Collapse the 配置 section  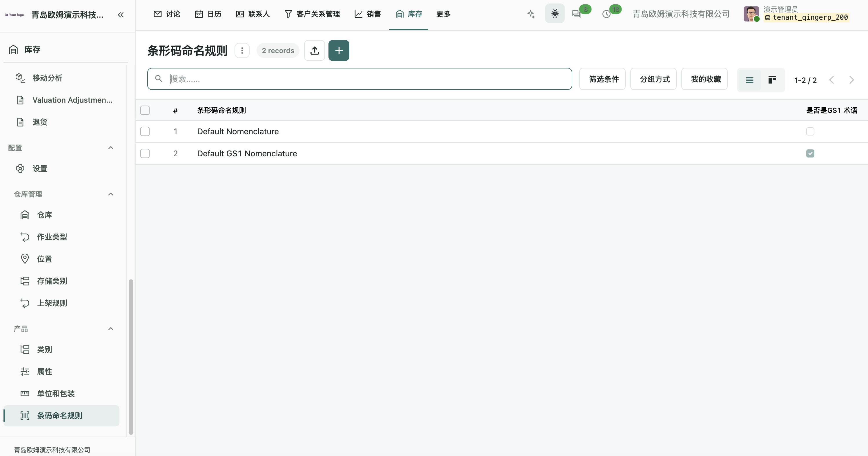(x=110, y=148)
